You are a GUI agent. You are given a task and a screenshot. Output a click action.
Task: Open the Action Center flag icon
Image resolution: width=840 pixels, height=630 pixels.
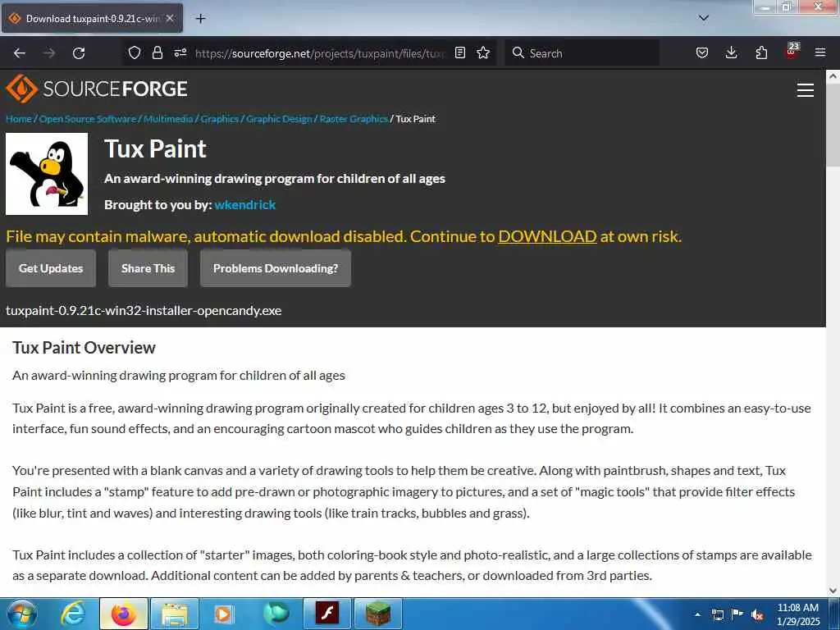(737, 614)
